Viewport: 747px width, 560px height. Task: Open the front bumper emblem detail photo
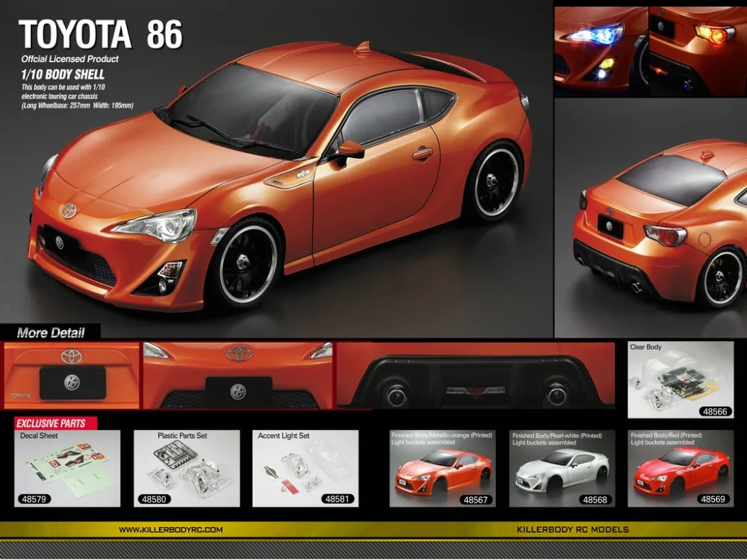click(238, 376)
